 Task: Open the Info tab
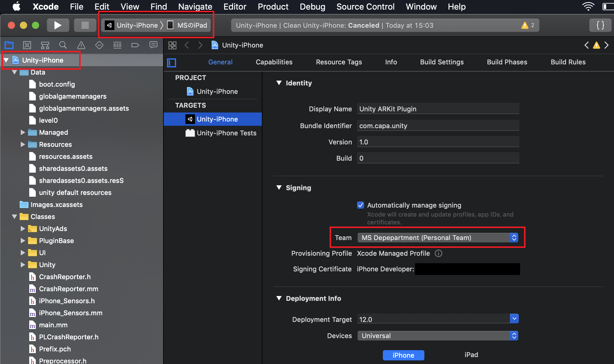coord(391,62)
